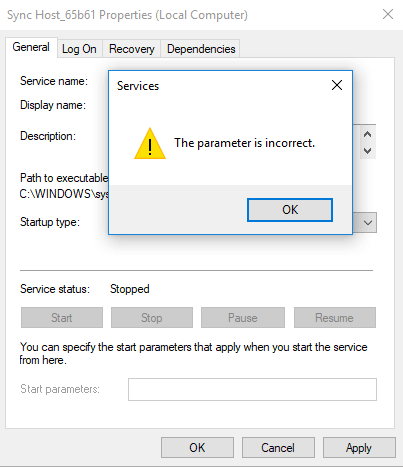The image size is (403, 467).
Task: Confirm the Services error with OK
Action: 290,210
